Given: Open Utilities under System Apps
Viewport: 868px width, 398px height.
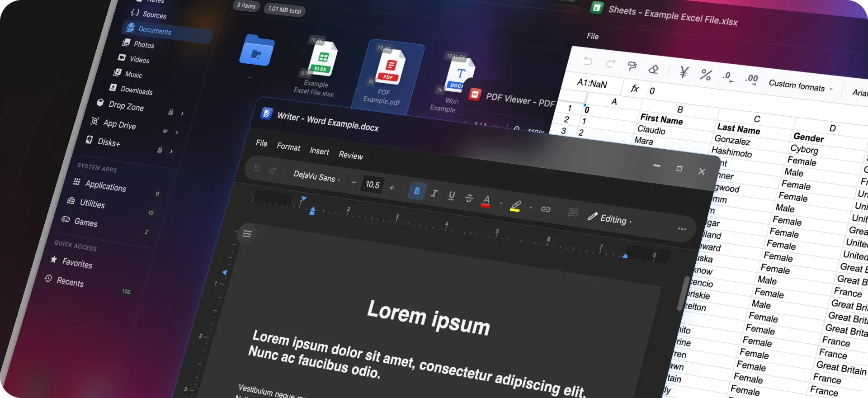Looking at the screenshot, I should pyautogui.click(x=86, y=203).
